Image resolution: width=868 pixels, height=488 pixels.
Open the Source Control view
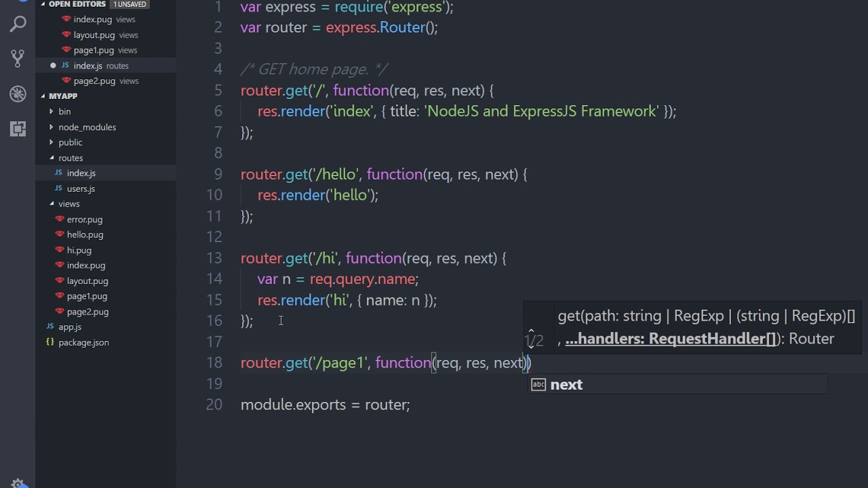coord(18,59)
